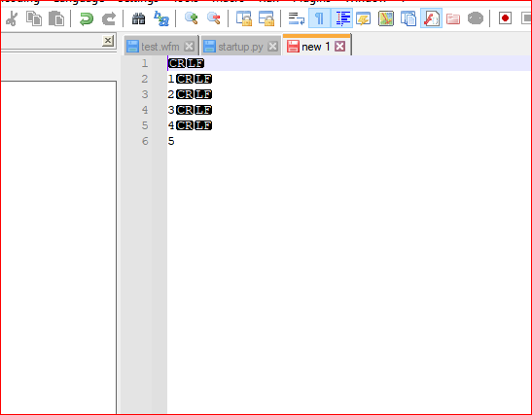Click the Copy toolbar icon
532x415 pixels.
pos(34,18)
